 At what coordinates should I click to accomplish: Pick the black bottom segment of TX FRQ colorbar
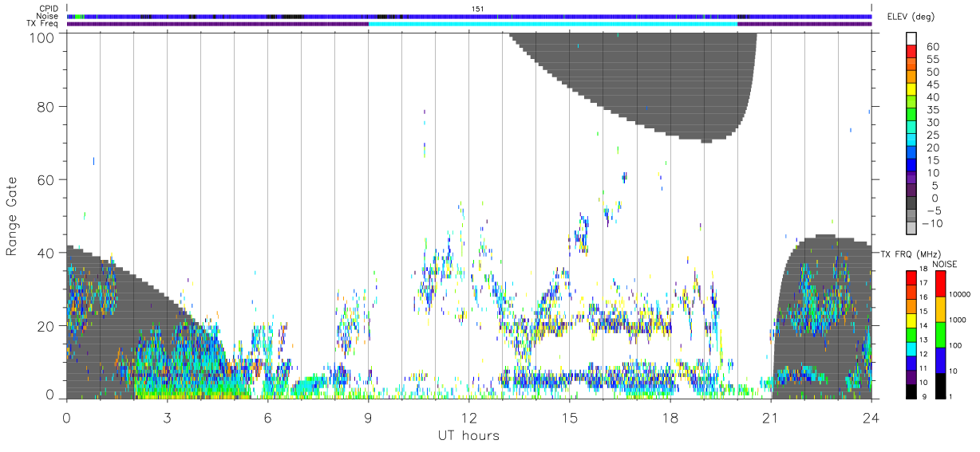point(912,391)
